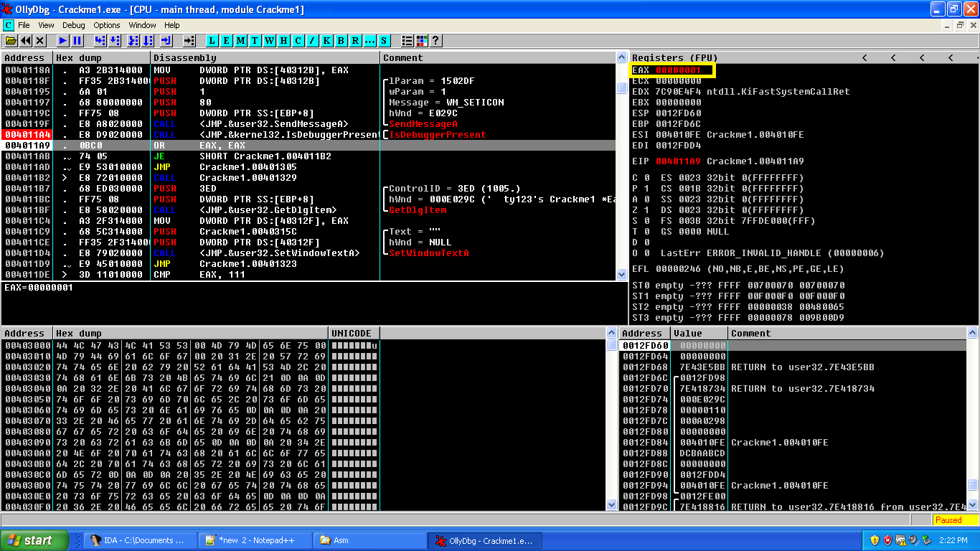Click the Execute Till Return icon

pos(166,41)
